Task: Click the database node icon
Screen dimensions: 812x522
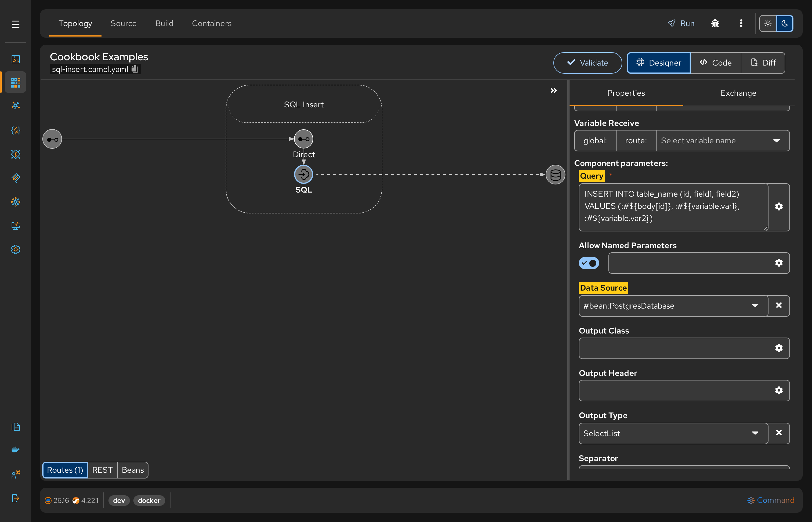Action: pyautogui.click(x=555, y=175)
